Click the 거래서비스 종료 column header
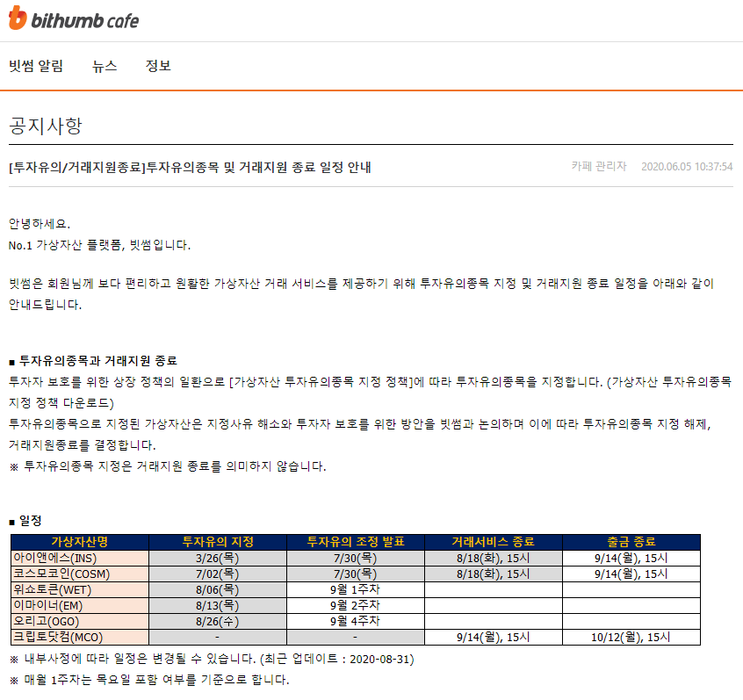743x700 pixels. [494, 542]
